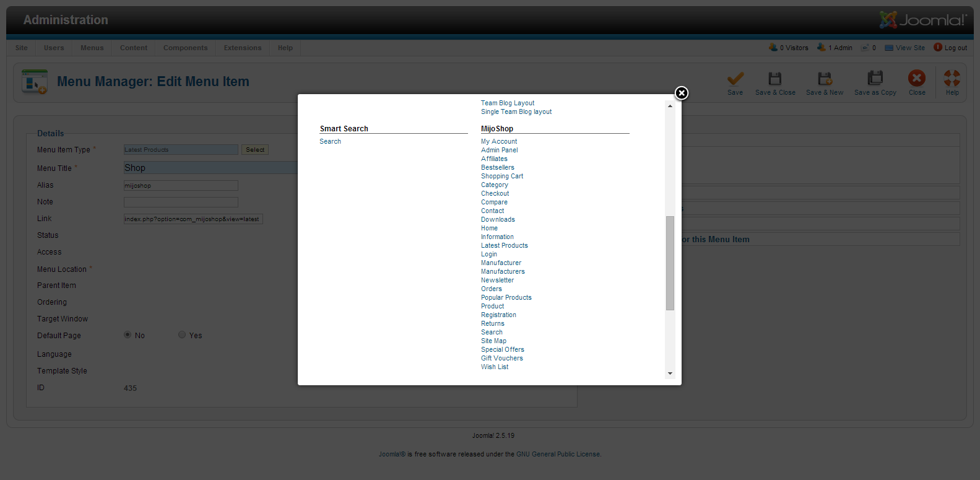
Task: Select the Bestsellers menu type
Action: tap(498, 168)
